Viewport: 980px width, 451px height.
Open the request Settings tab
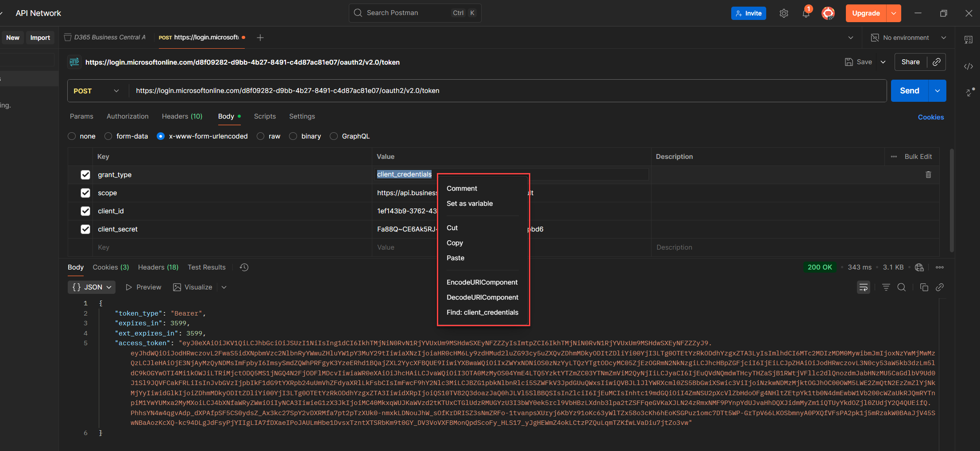pos(302,116)
